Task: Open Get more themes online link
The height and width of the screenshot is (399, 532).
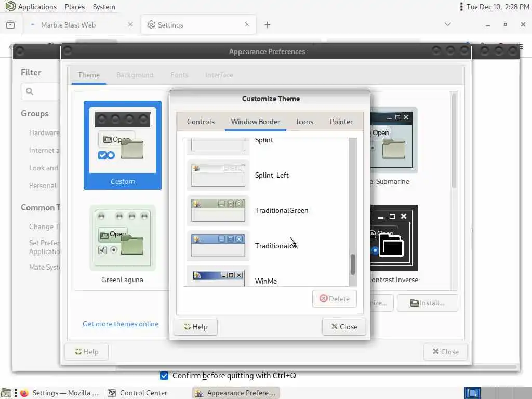Action: [121, 324]
